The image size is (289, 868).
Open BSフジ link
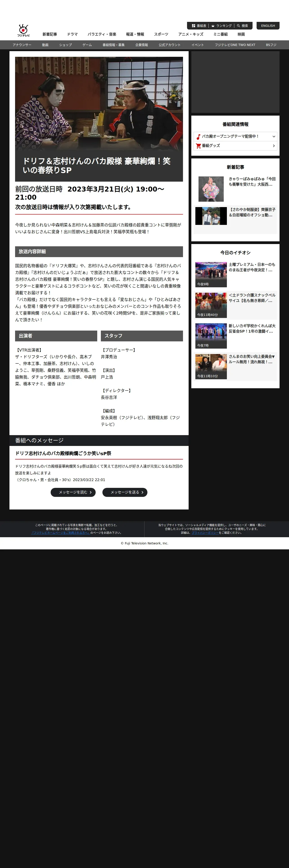271,45
